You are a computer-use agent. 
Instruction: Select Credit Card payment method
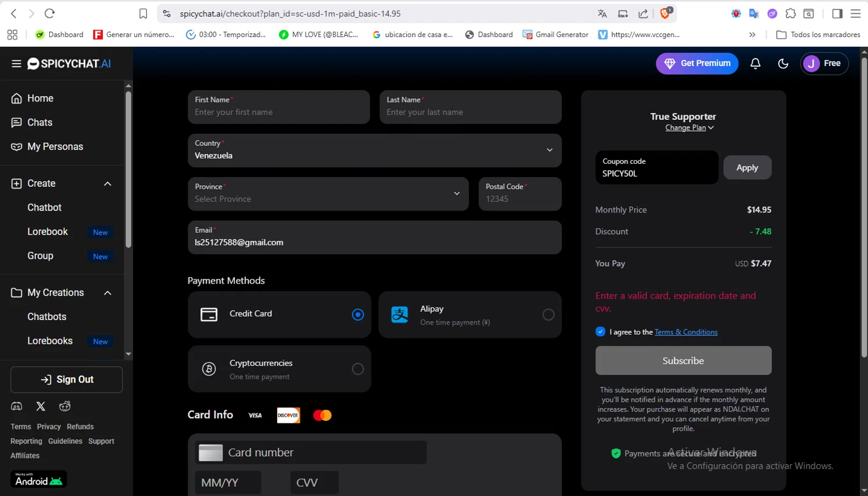(279, 314)
